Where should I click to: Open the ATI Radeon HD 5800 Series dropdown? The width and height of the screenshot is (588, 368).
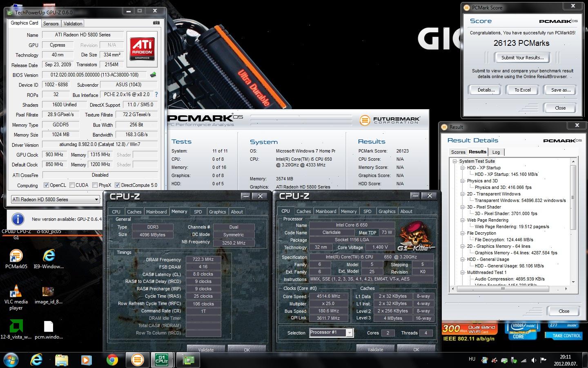[55, 200]
